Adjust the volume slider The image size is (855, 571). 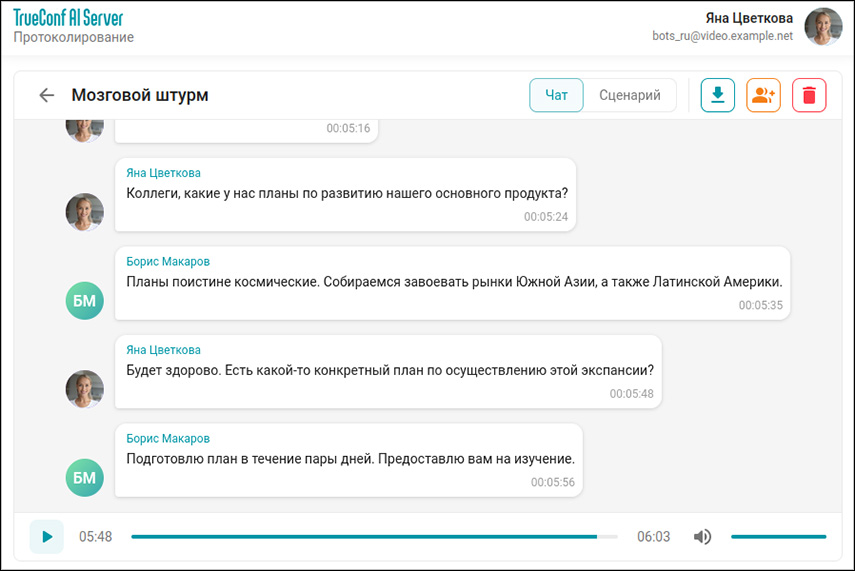tap(778, 537)
